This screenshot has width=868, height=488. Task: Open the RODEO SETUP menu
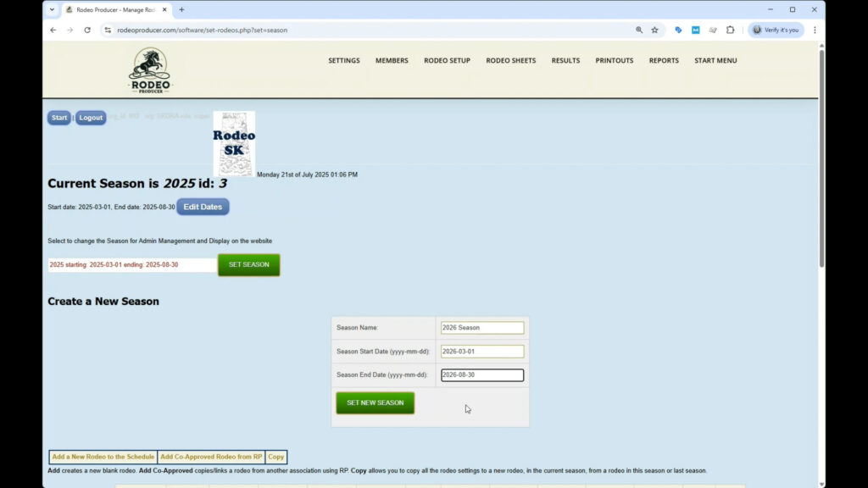coord(447,61)
